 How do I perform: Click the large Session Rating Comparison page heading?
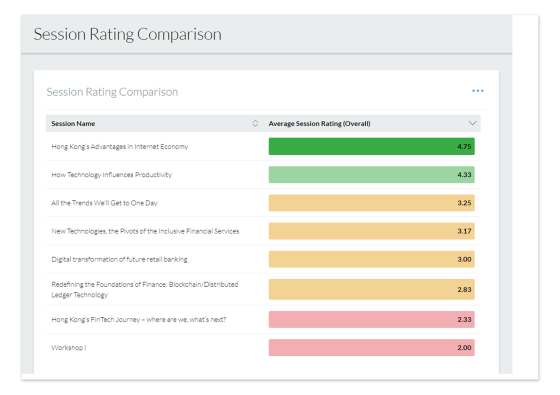(128, 34)
